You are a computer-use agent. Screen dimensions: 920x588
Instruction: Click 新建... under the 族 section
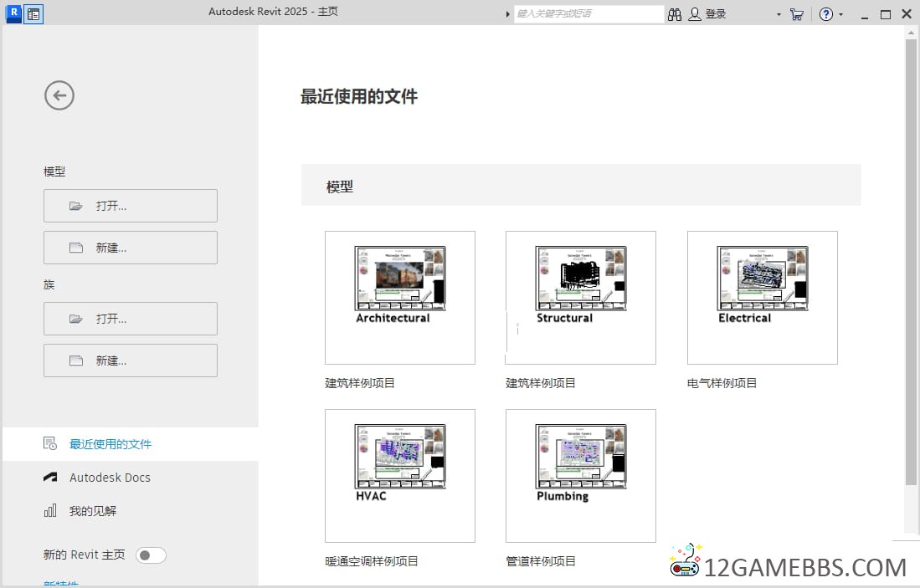pyautogui.click(x=131, y=360)
